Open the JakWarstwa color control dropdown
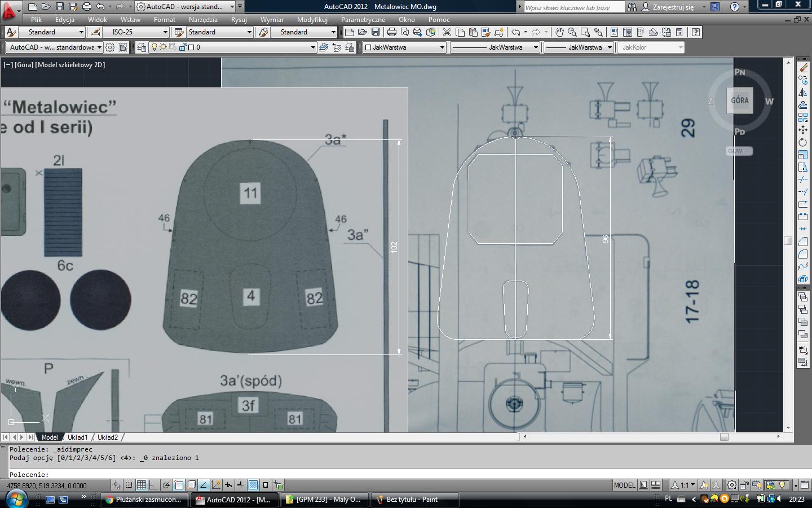This screenshot has width=812, height=508. [x=442, y=47]
